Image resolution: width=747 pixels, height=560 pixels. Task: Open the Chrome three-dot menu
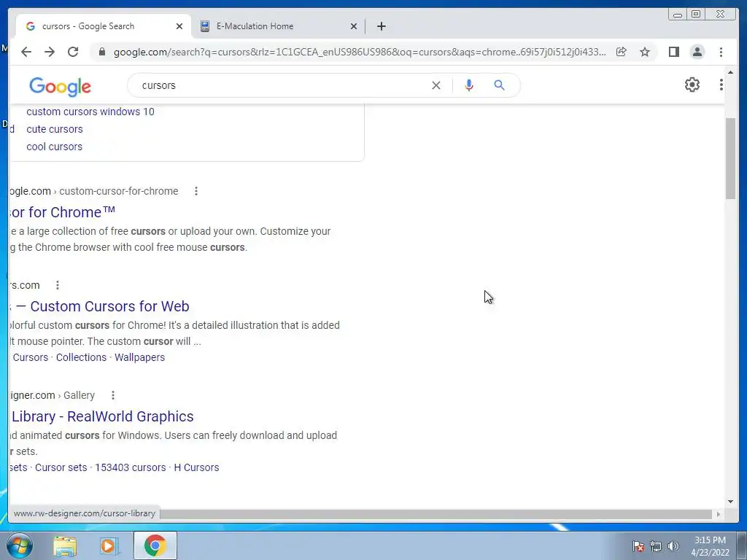point(721,52)
